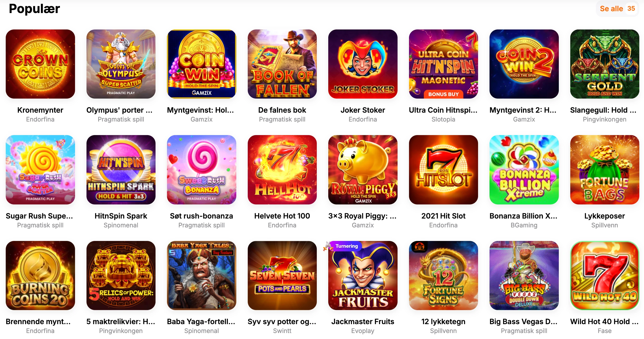The image size is (644, 339).
Task: Open the Crown Coins game thumbnail
Action: pos(40,64)
